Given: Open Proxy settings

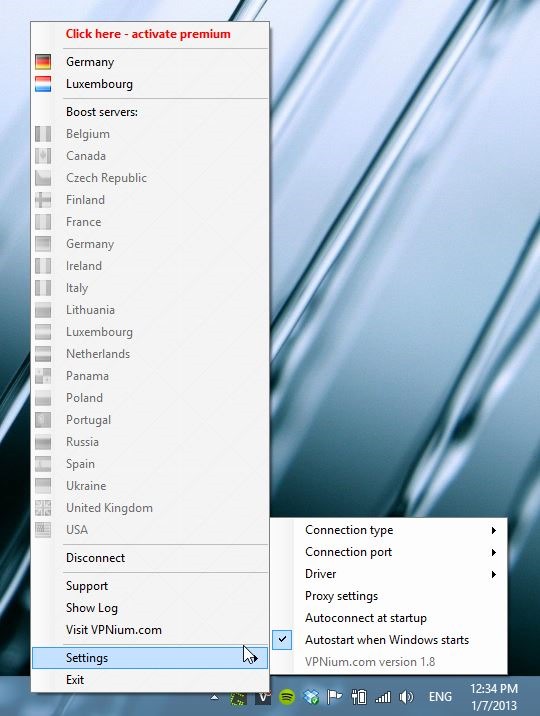Looking at the screenshot, I should (388, 596).
